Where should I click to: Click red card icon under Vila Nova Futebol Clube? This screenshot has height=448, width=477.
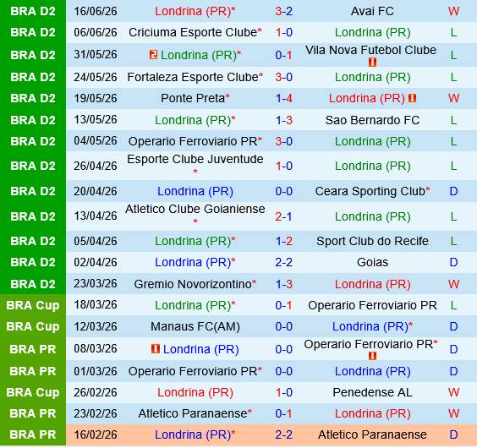(372, 62)
